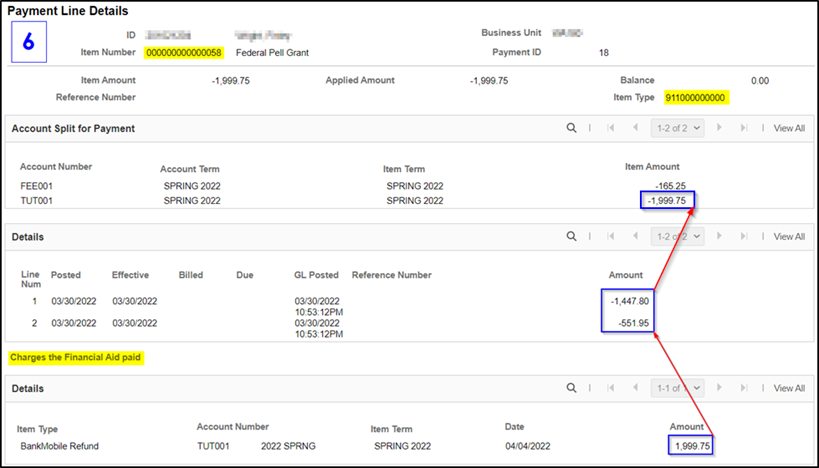Click View All in the middle Details grid
The width and height of the screenshot is (819, 468).
(789, 237)
